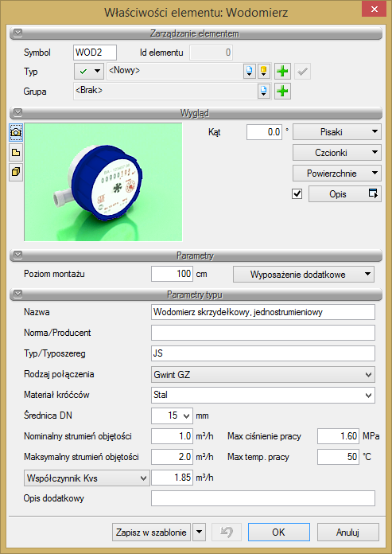
Task: Click the Kąt angle field
Action: point(264,132)
